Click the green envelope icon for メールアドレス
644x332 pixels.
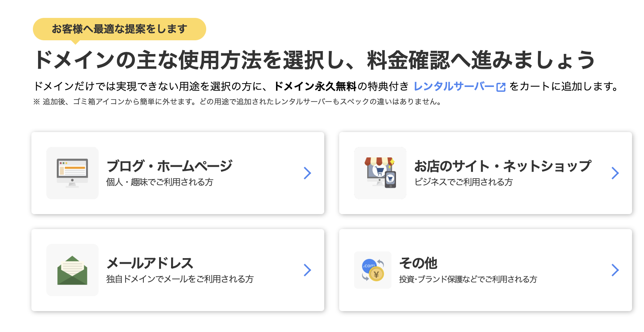click(x=72, y=270)
